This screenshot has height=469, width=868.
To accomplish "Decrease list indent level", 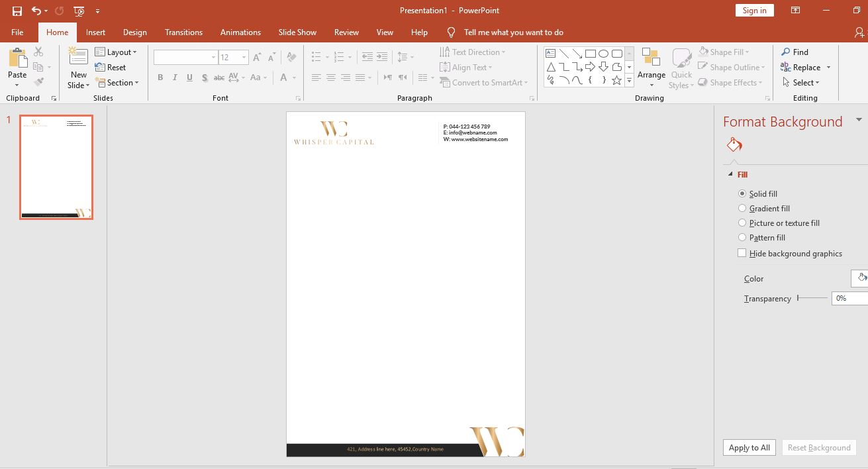I will point(367,57).
